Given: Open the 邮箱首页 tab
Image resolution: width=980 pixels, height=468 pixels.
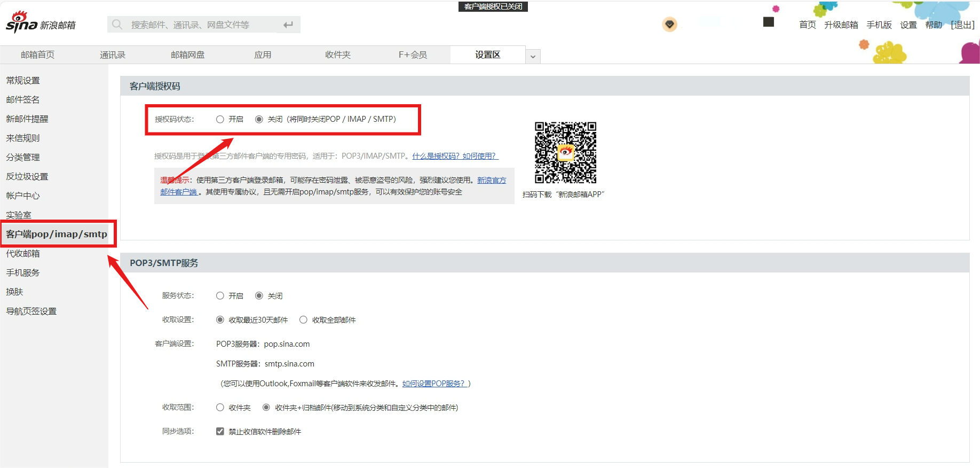Looking at the screenshot, I should coord(37,54).
